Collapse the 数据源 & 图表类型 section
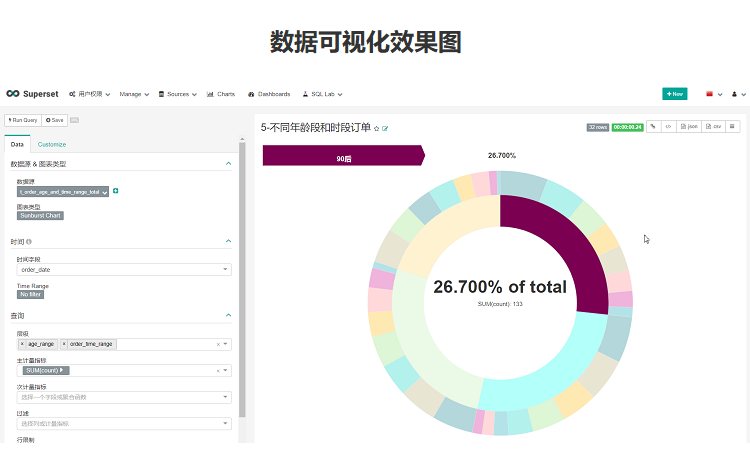This screenshot has height=450, width=750. [x=228, y=164]
